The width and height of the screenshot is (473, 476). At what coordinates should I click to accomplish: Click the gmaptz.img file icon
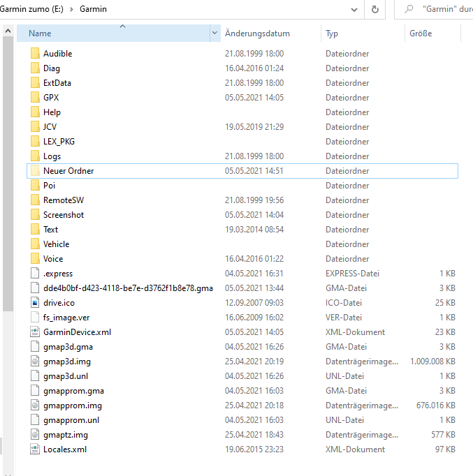[x=35, y=435]
